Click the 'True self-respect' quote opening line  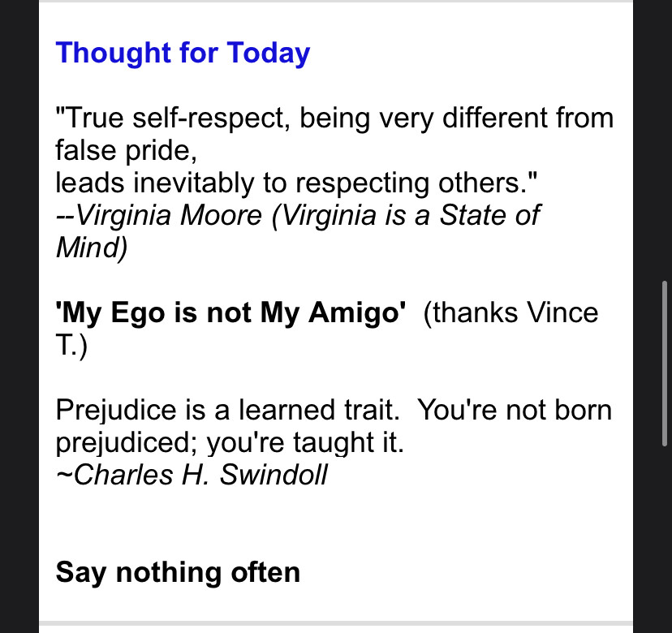334,118
